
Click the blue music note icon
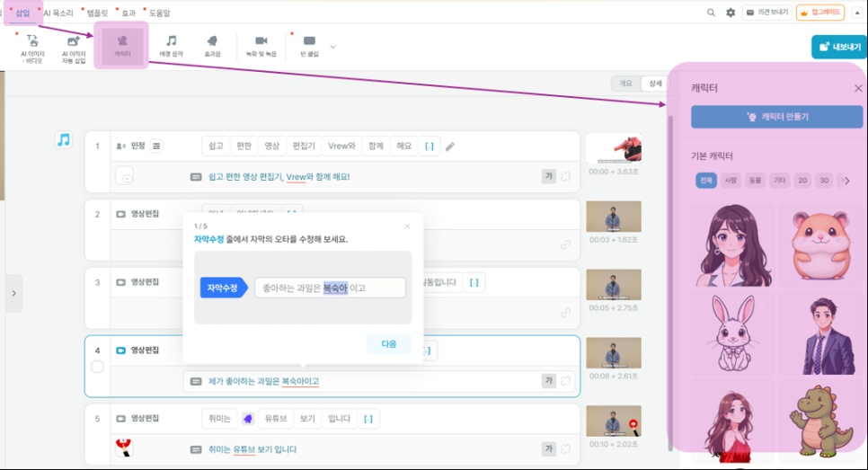coord(64,139)
